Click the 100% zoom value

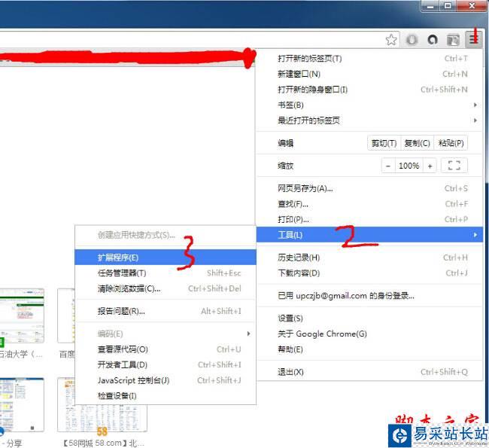(409, 166)
